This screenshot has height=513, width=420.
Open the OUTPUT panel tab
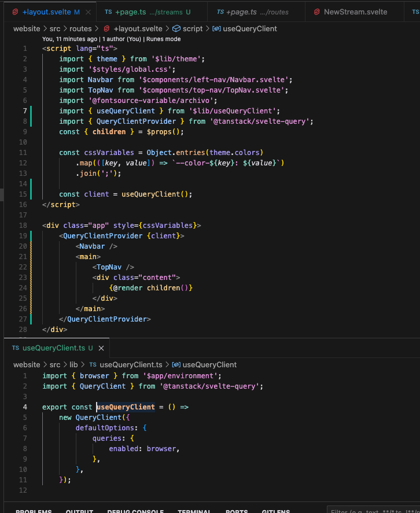79,511
